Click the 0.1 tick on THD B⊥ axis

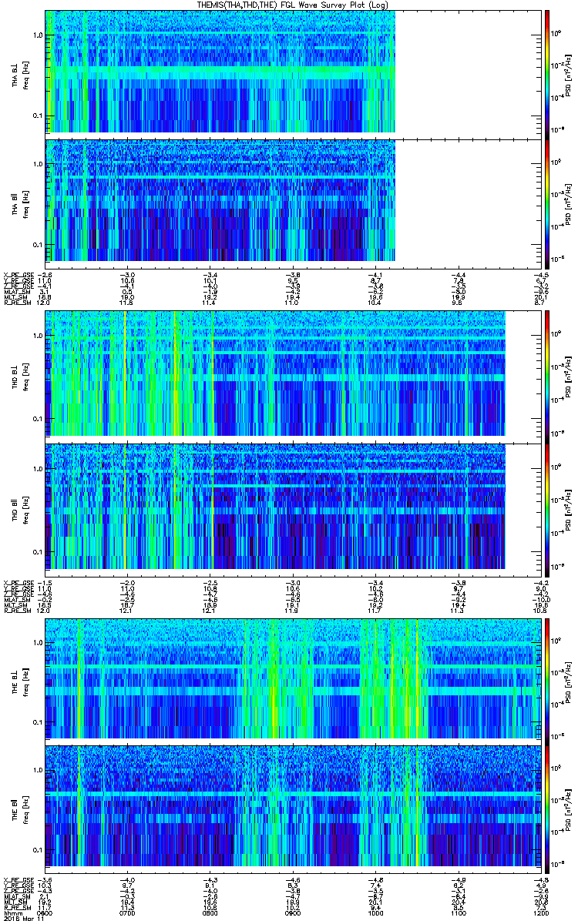(x=38, y=419)
